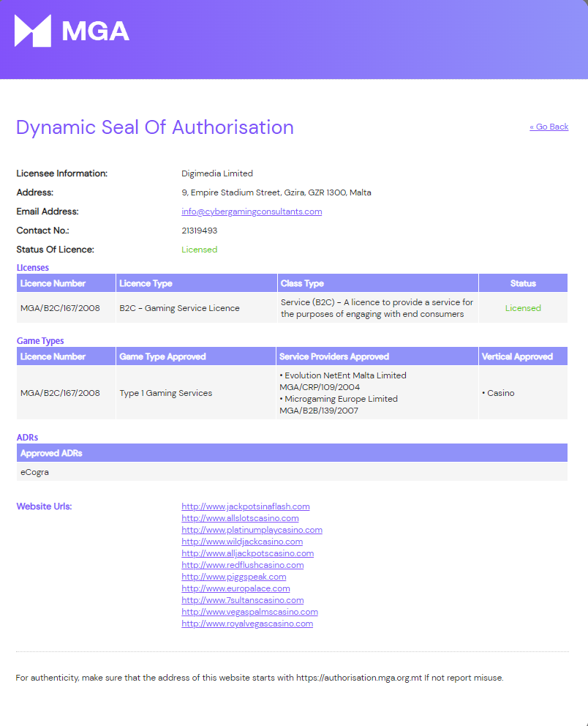Image resolution: width=588 pixels, height=726 pixels.
Task: Click the Licensed status in Licenses table row
Action: [523, 308]
